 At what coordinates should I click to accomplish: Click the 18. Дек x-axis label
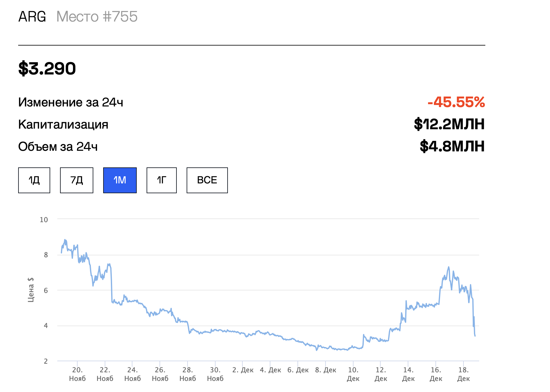click(463, 374)
